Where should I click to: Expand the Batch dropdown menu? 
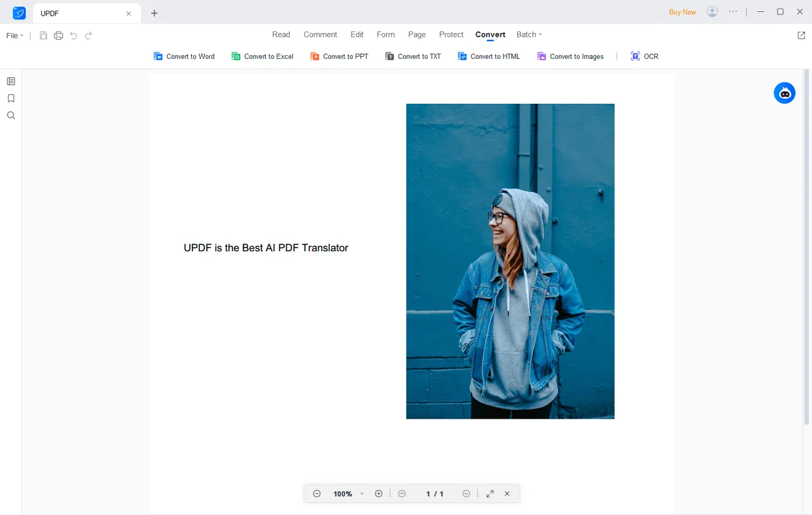[x=529, y=34]
